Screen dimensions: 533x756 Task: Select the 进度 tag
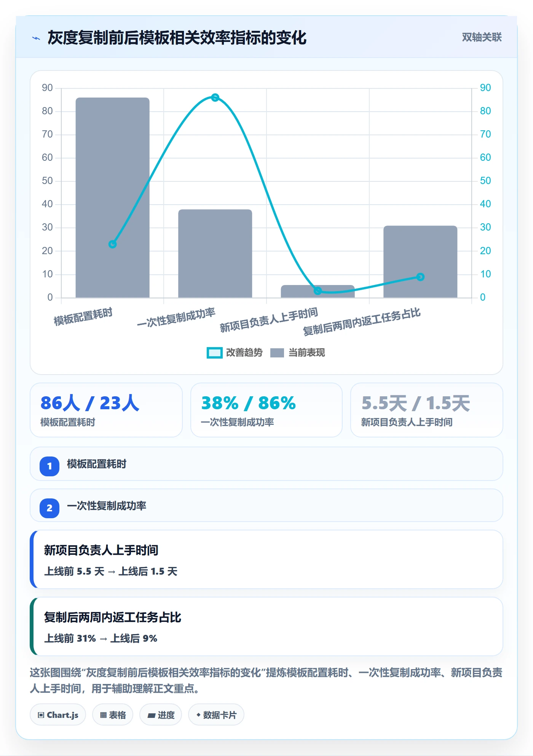[161, 715]
